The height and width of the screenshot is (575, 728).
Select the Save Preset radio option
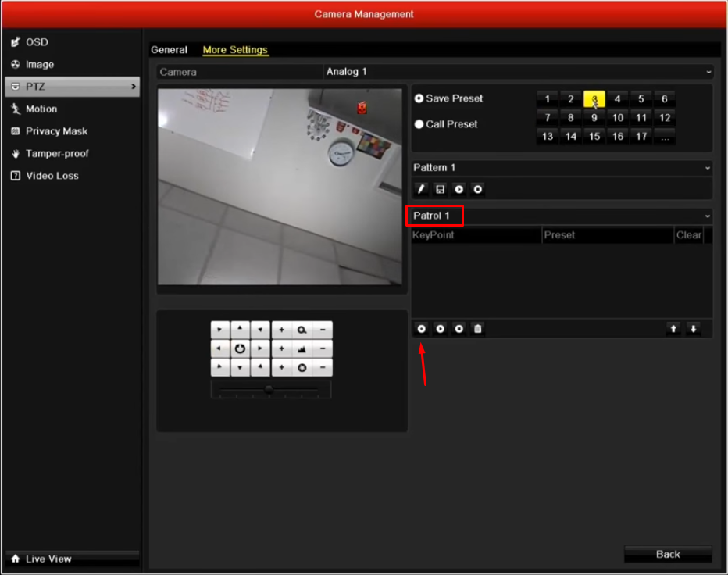tap(419, 98)
